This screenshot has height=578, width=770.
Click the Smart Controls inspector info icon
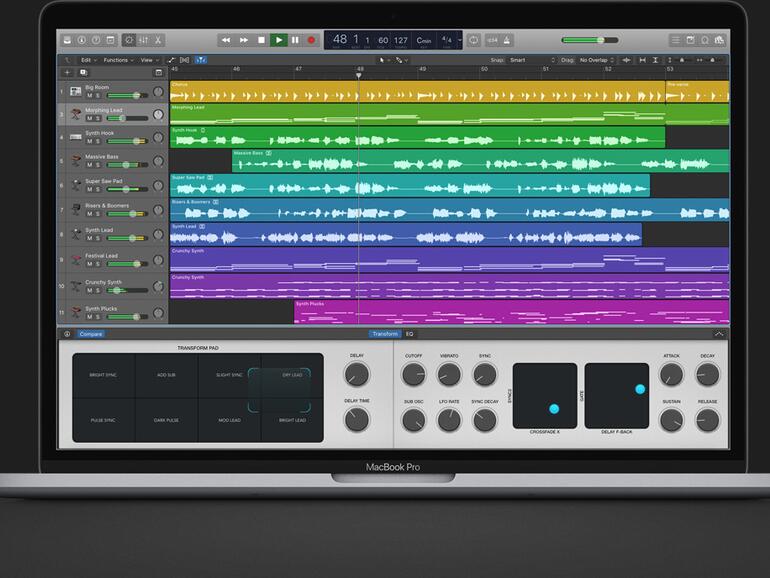click(67, 334)
